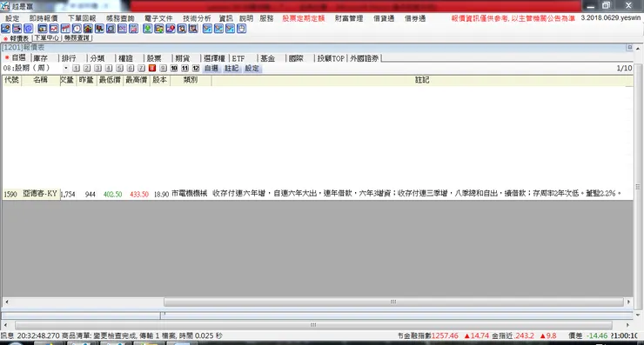Viewport: 644px width, 345px height.
Task: Click the pink notepad toolbar icon
Action: coord(133,29)
